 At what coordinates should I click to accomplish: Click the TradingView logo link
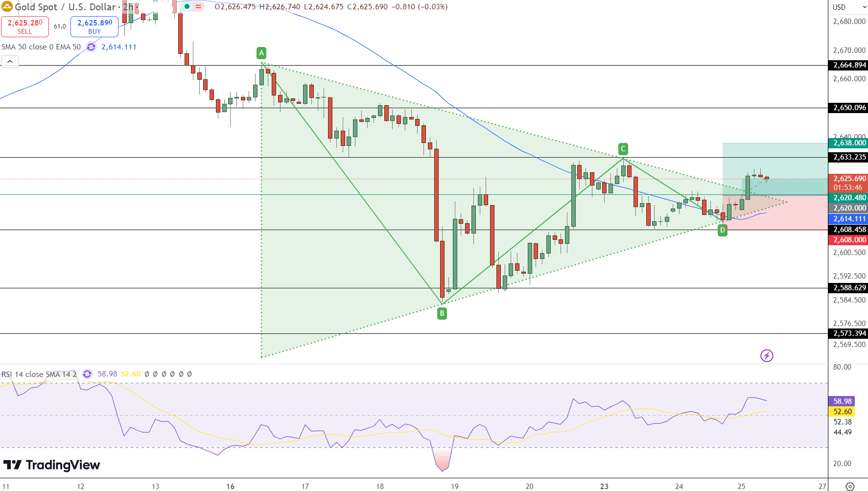pos(51,465)
